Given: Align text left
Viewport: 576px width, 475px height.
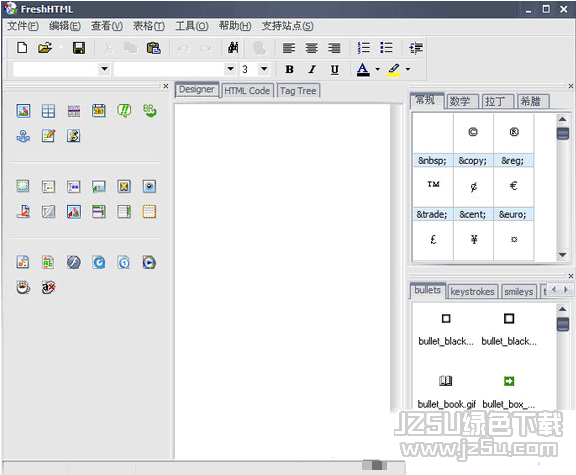Looking at the screenshot, I should 289,48.
